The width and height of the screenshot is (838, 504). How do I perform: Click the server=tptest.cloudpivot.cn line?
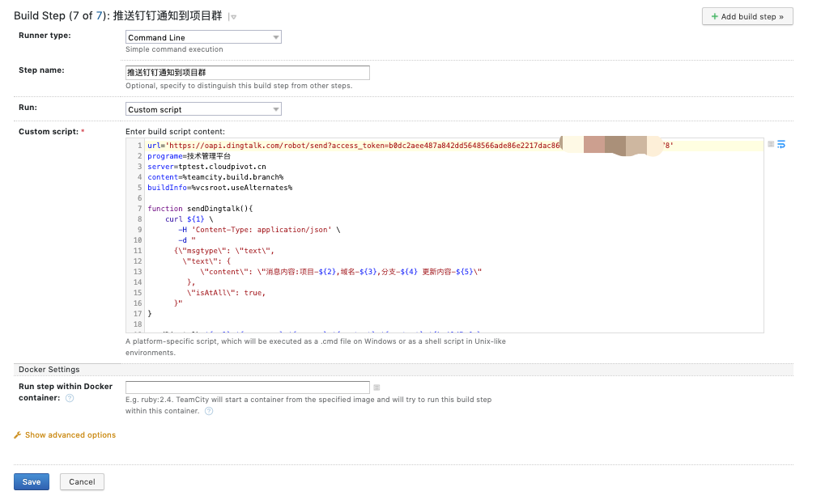(206, 167)
